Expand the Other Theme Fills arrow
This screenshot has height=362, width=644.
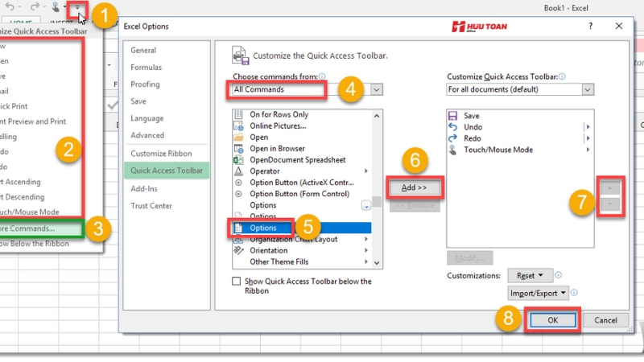(366, 262)
